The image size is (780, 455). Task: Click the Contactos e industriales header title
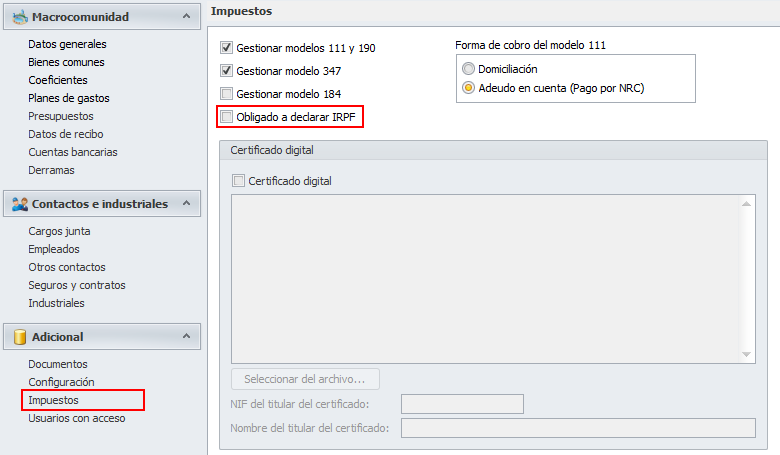[100, 204]
